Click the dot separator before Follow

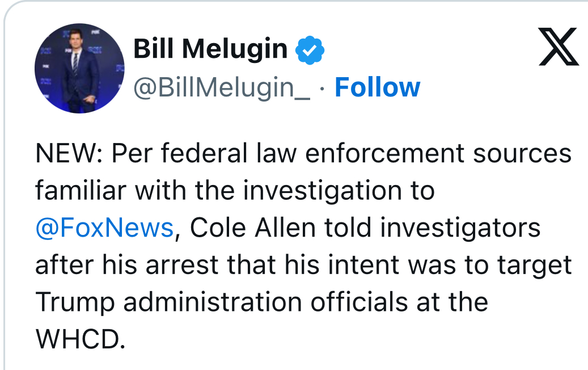[x=322, y=89]
